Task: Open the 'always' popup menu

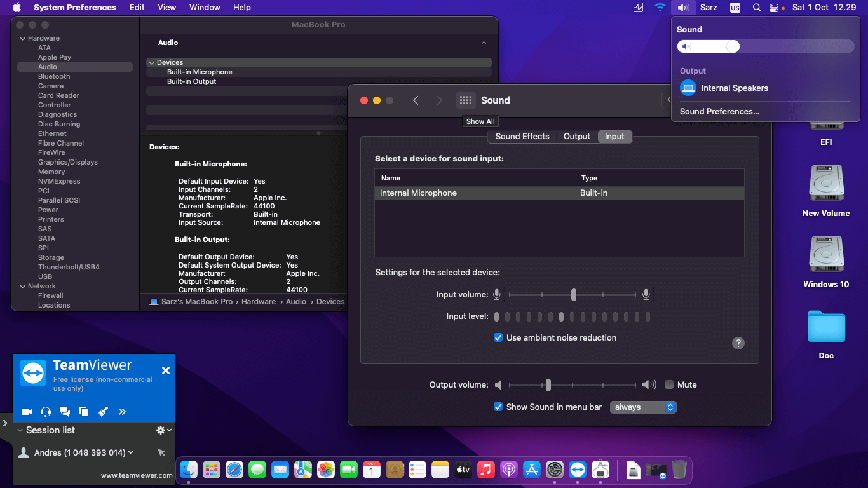Action: pos(643,407)
